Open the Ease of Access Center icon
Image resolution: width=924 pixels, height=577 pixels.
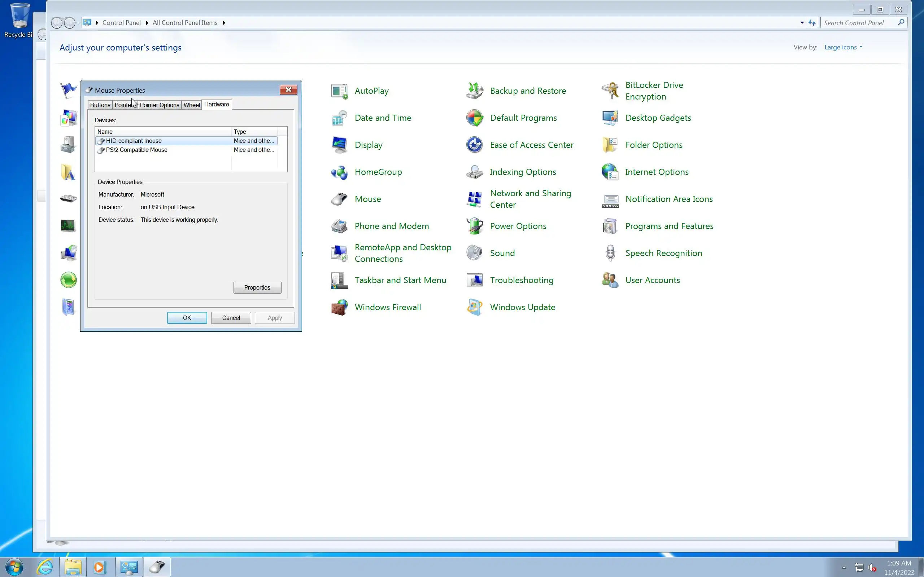point(474,145)
